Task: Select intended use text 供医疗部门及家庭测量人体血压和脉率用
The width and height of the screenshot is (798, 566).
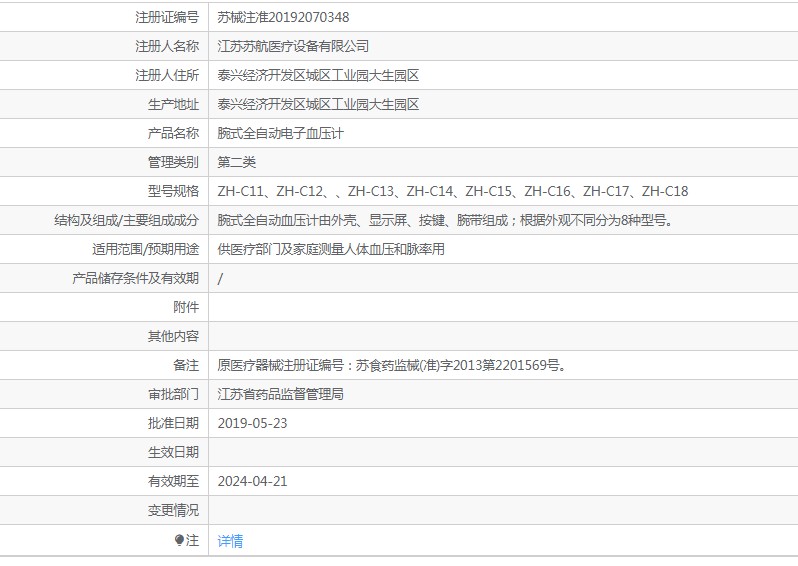Action: pyautogui.click(x=331, y=249)
